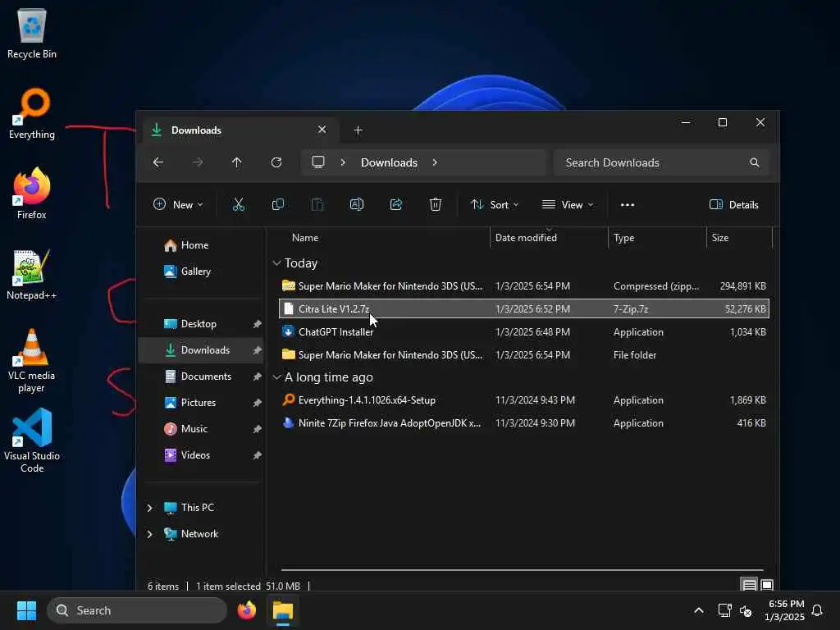Open Recycle Bin desktop icon
The height and width of the screenshot is (630, 840).
(x=32, y=34)
